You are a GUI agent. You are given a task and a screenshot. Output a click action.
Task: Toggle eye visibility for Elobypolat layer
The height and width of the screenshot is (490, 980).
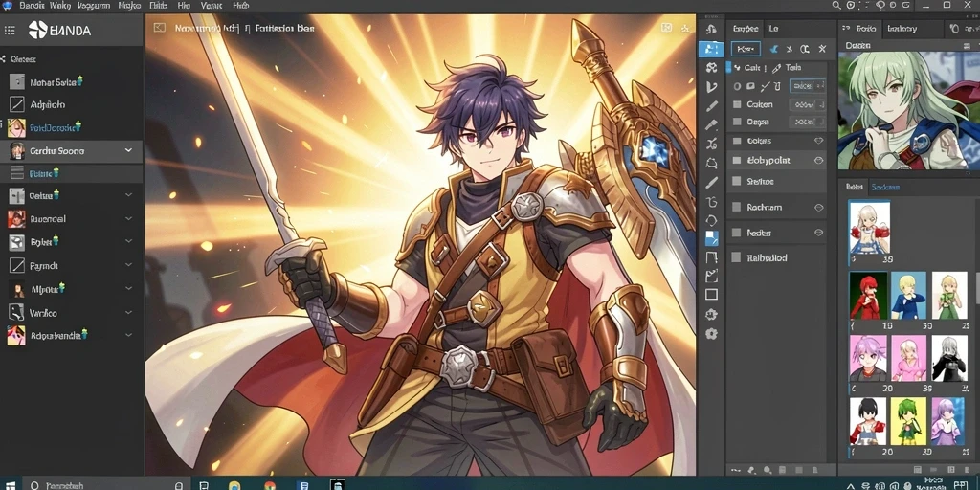point(819,161)
